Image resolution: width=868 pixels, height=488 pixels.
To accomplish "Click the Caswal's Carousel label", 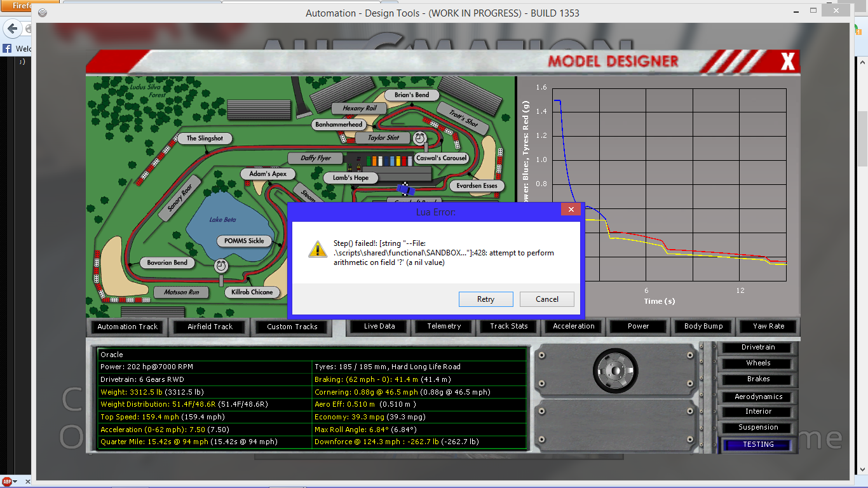I will tap(441, 158).
